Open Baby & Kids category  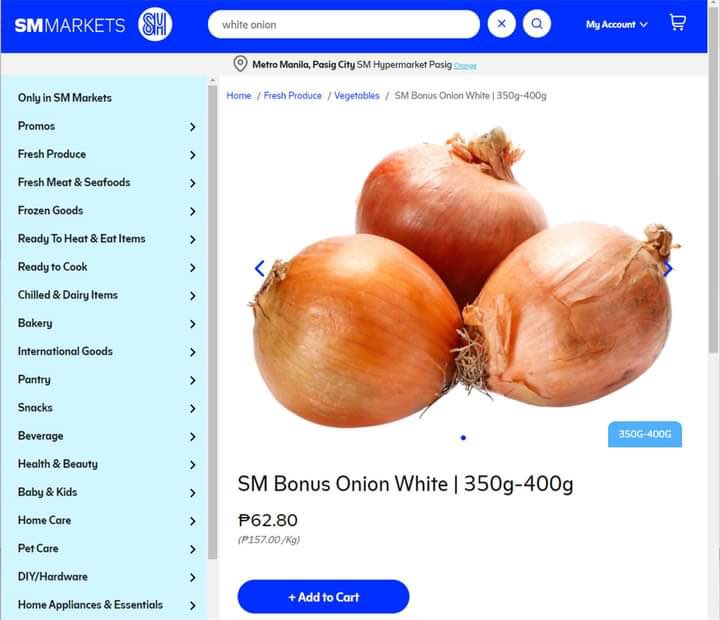click(x=47, y=492)
